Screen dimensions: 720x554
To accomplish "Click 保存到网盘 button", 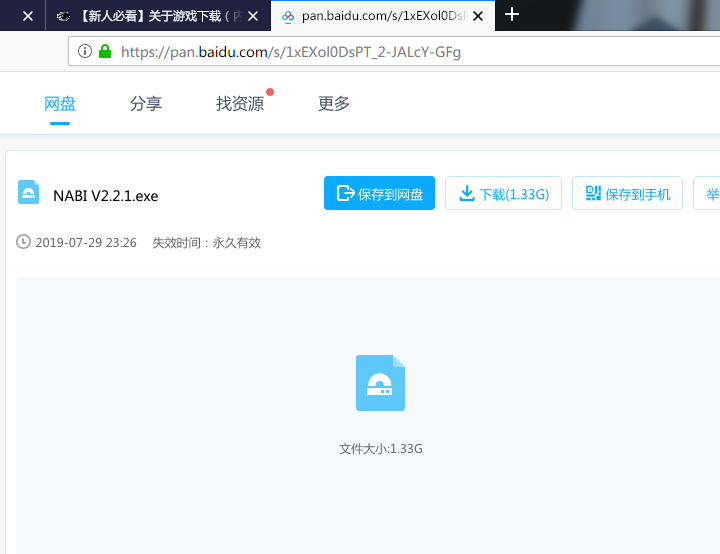I will click(x=379, y=193).
